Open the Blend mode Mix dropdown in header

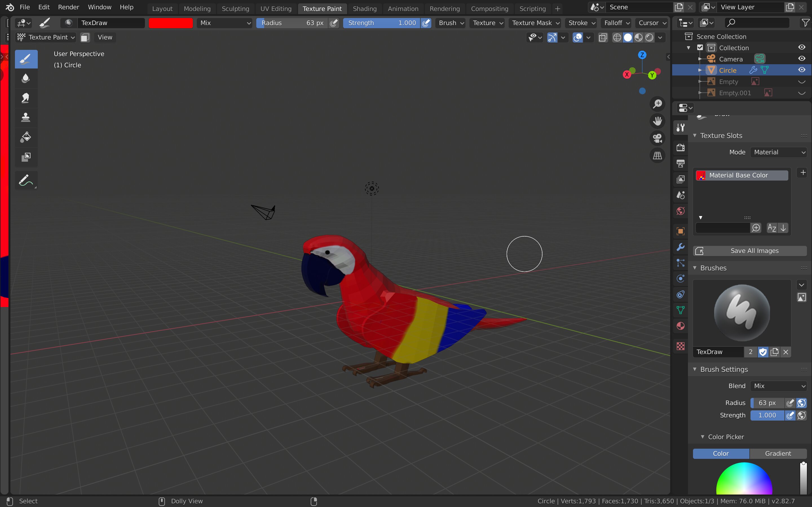[x=225, y=23]
